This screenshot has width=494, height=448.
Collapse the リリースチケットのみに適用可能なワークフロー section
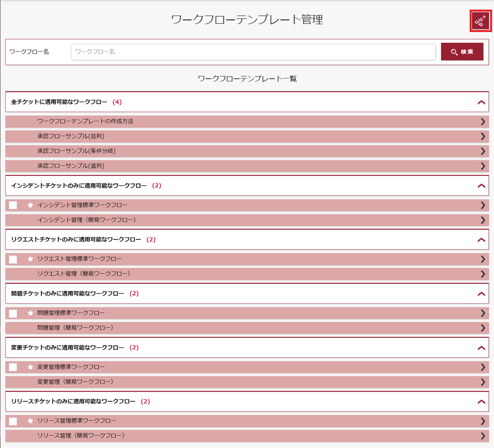tap(481, 402)
